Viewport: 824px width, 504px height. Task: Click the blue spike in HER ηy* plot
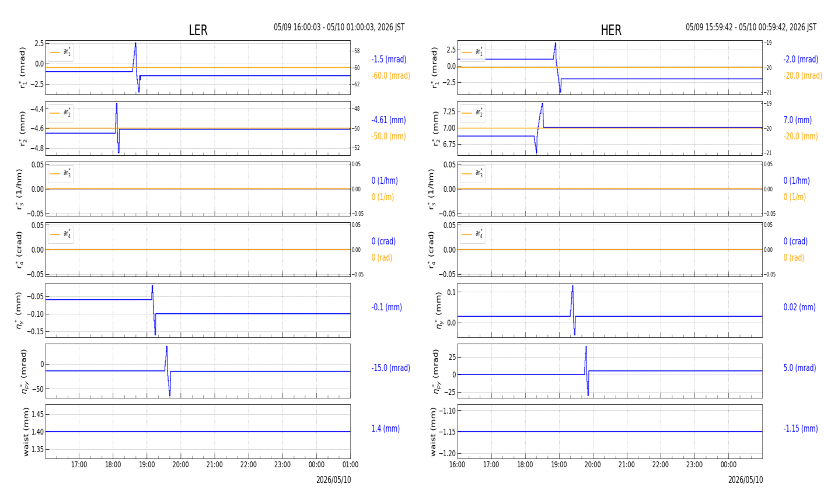pos(573,310)
